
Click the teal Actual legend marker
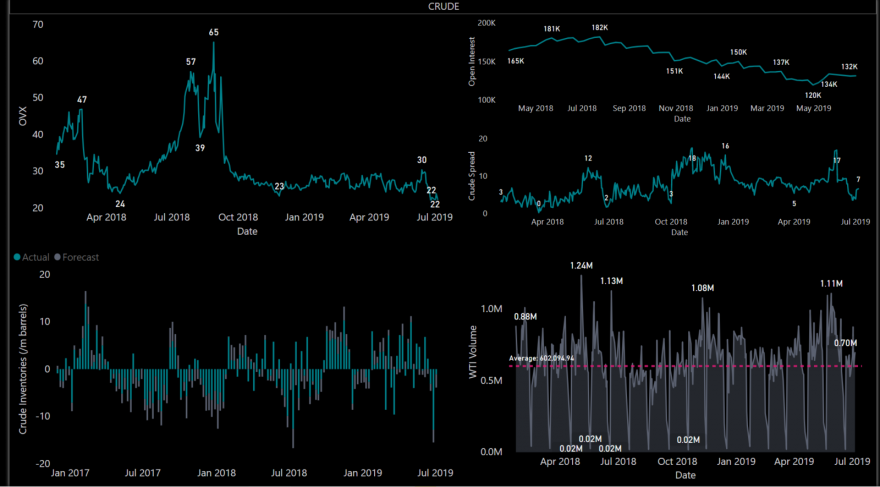click(x=17, y=258)
